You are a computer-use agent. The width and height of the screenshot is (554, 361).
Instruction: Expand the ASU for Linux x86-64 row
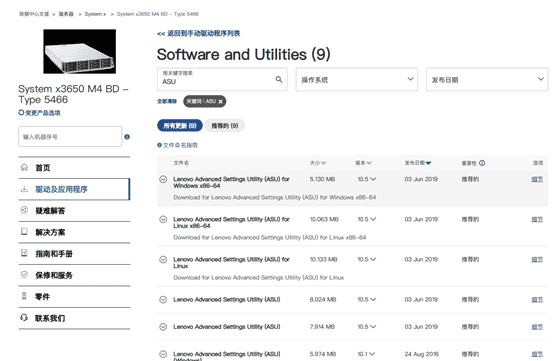point(163,219)
